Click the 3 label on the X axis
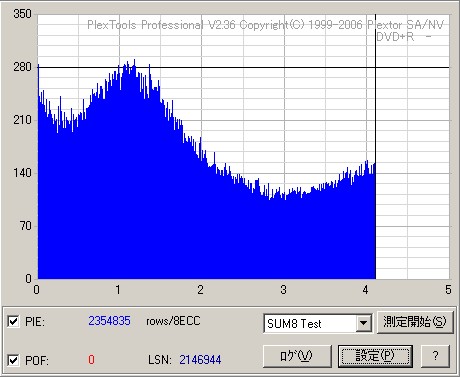Screen dimensions: 460x377 click(x=283, y=290)
